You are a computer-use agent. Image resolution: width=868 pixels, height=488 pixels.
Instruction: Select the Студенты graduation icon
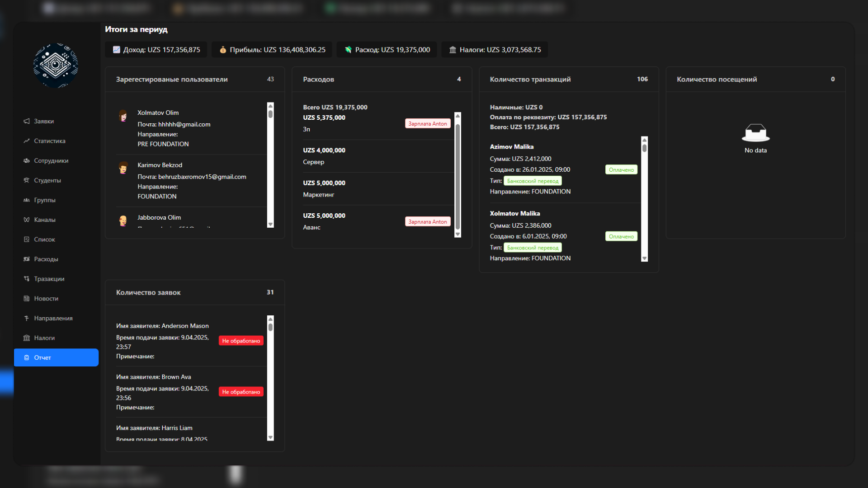point(27,180)
